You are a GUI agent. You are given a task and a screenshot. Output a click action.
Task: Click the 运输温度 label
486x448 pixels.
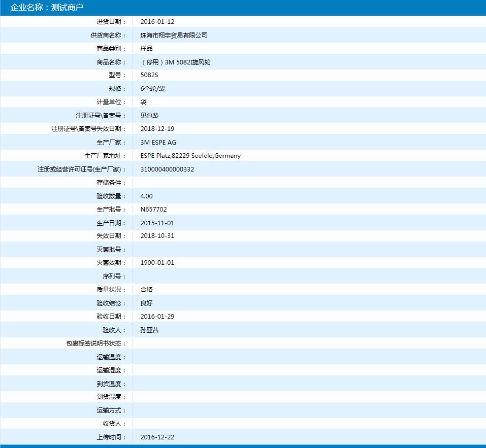click(x=111, y=357)
